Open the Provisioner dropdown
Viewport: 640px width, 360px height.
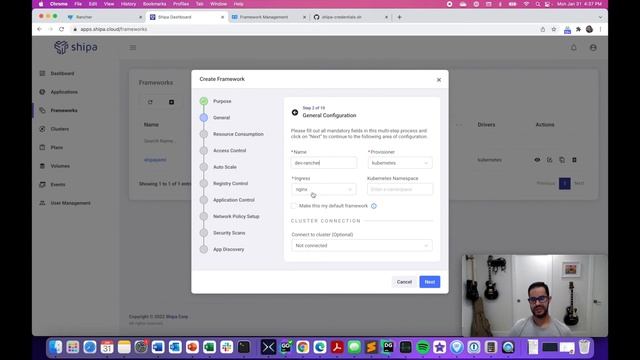pyautogui.click(x=400, y=163)
